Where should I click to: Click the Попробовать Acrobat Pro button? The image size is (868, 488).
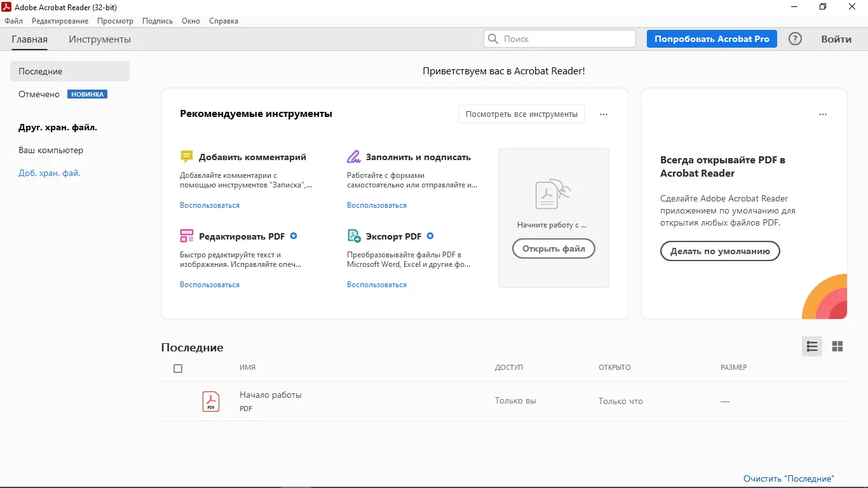[x=711, y=38]
